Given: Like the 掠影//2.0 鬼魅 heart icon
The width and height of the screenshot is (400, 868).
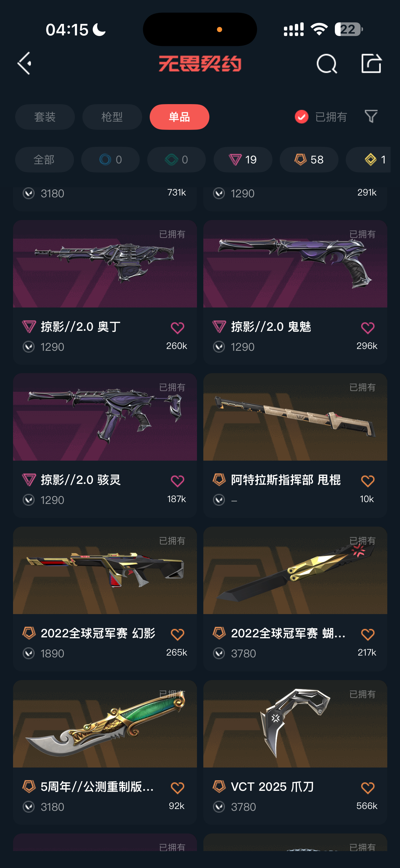Looking at the screenshot, I should point(368,327).
